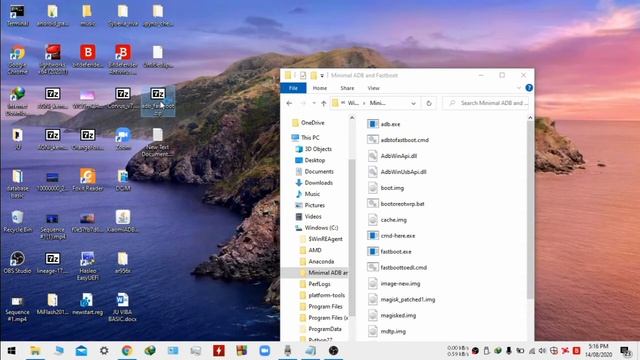
Task: Open the File tab in Explorer
Action: pyautogui.click(x=293, y=88)
